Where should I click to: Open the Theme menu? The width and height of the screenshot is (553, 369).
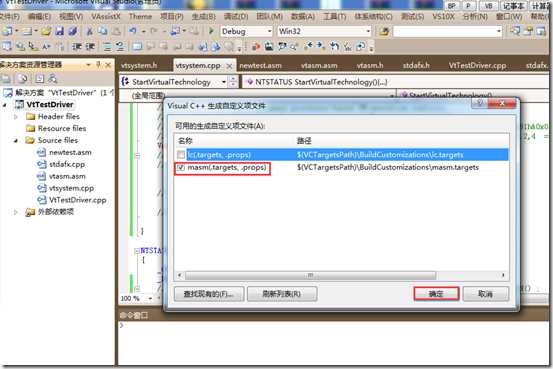click(140, 17)
